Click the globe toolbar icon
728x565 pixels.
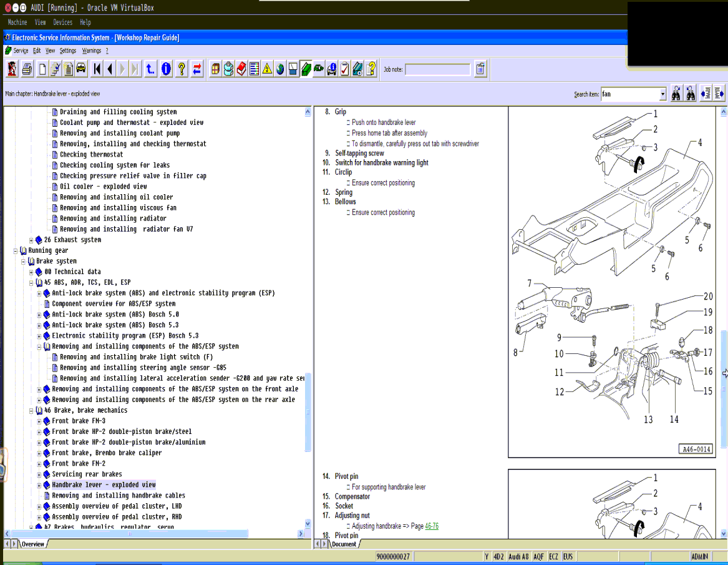pos(280,69)
